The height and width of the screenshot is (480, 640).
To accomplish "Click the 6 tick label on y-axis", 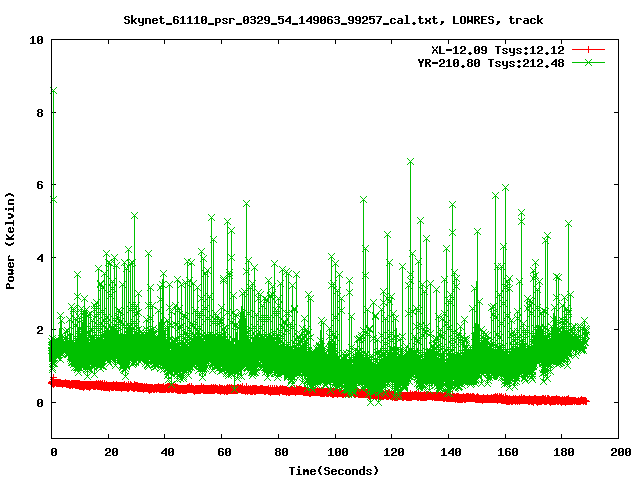I will [39, 185].
